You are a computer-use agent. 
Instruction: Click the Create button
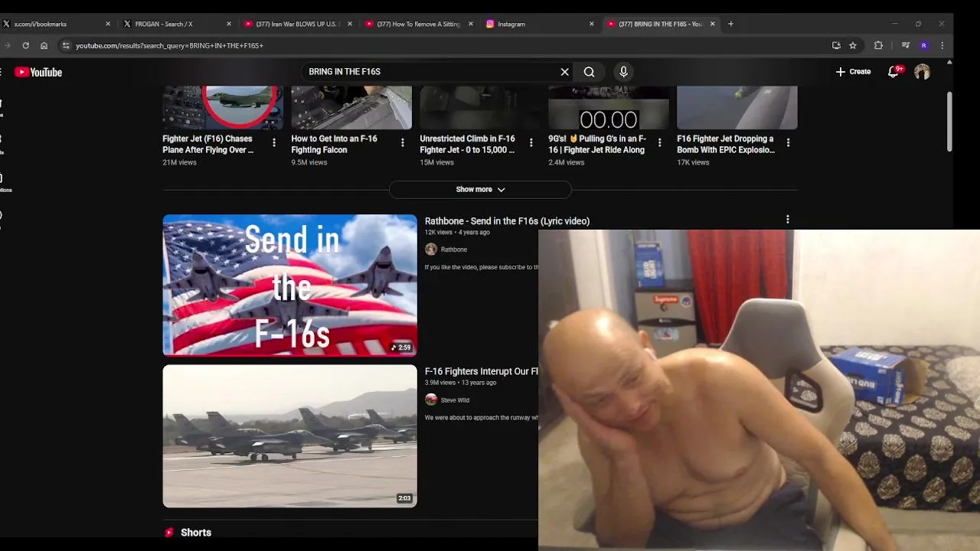[853, 72]
